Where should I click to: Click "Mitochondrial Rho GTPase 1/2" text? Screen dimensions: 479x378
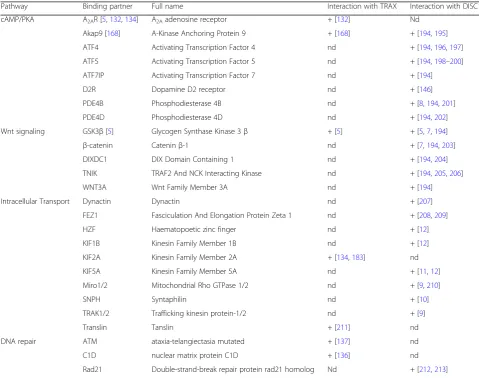(x=200, y=285)
